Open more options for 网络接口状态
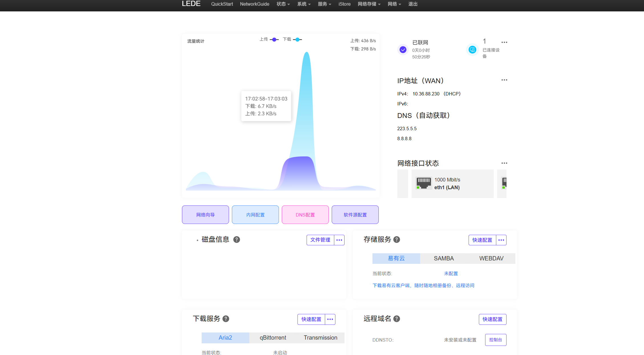Image resolution: width=644 pixels, height=355 pixels. click(504, 163)
